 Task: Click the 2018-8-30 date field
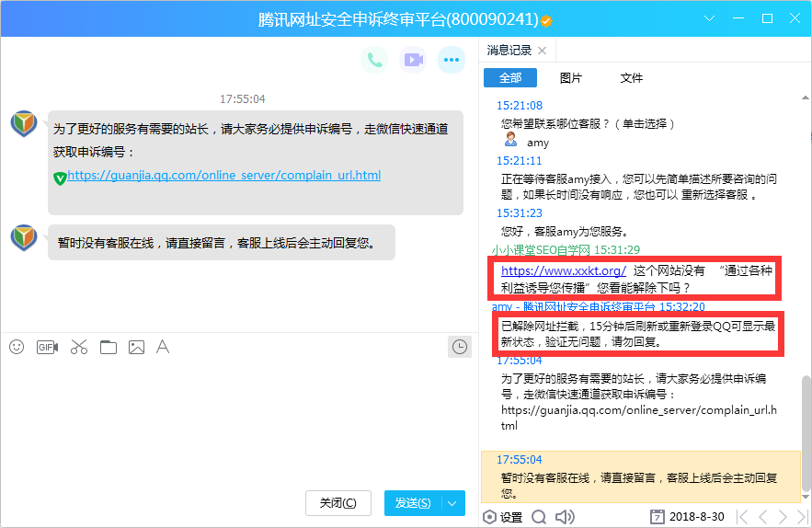pos(696,517)
